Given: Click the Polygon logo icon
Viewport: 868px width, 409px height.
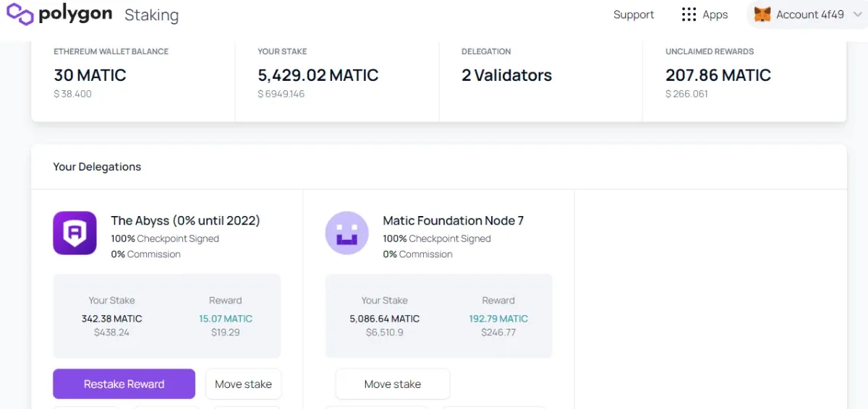Looking at the screenshot, I should 20,14.
